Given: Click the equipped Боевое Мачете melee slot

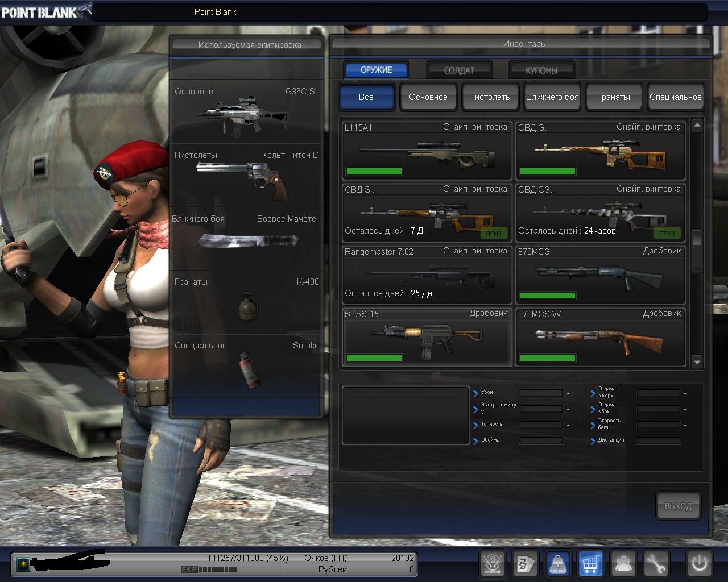Looking at the screenshot, I should click(246, 239).
